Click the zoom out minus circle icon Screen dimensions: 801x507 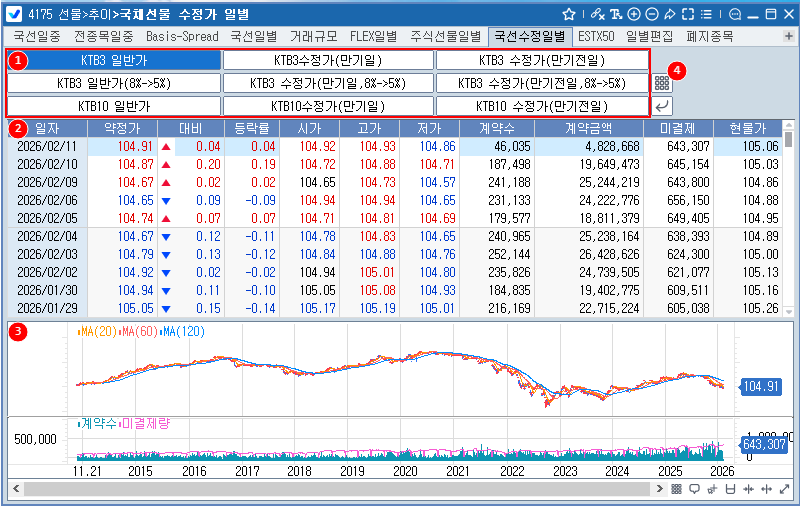coord(651,15)
